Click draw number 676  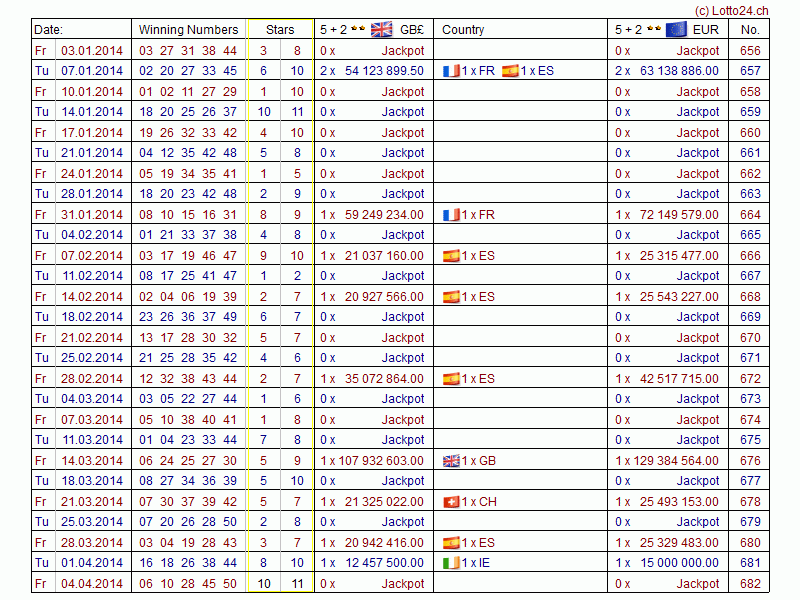click(750, 461)
